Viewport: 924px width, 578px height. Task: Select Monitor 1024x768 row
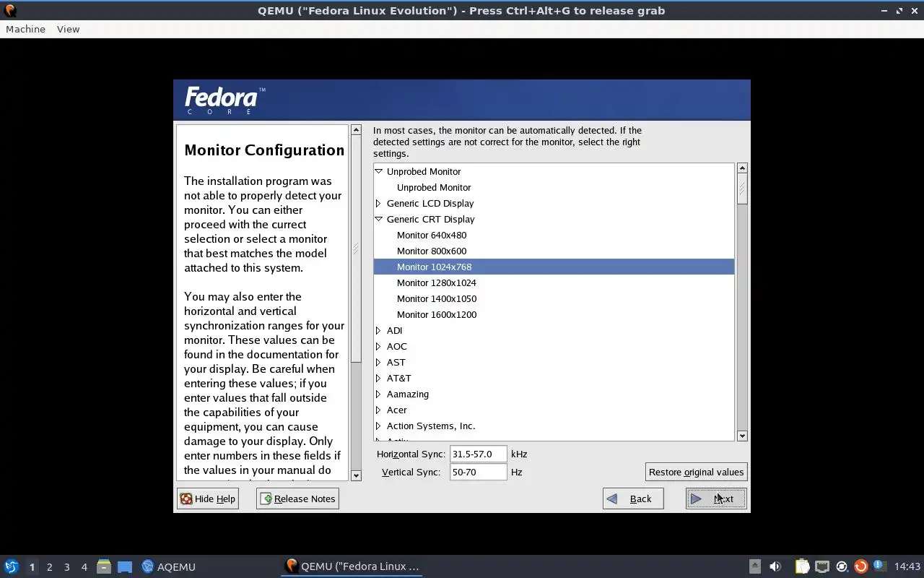554,267
